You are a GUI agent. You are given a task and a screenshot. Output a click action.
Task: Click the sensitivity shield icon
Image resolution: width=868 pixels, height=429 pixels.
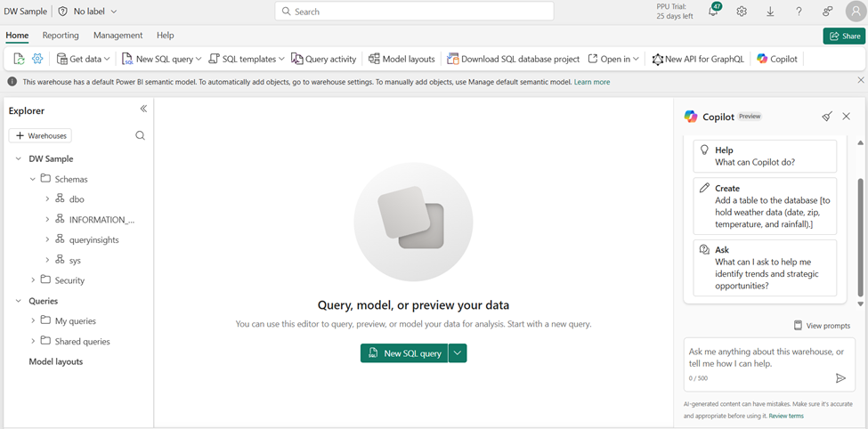click(x=62, y=11)
